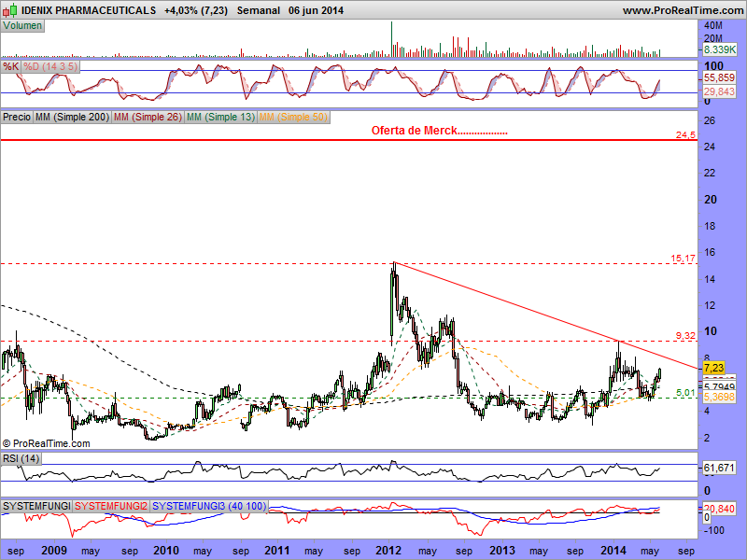
Task: Open the %K stochastic label
Action: click(x=11, y=66)
